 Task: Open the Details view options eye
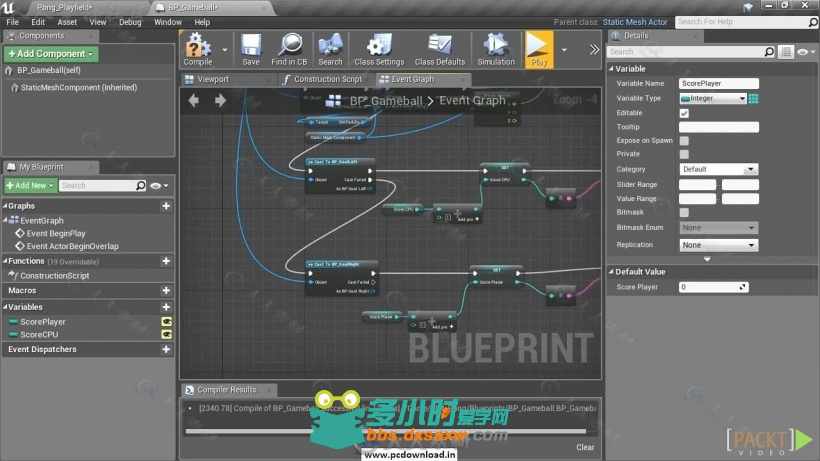point(806,52)
